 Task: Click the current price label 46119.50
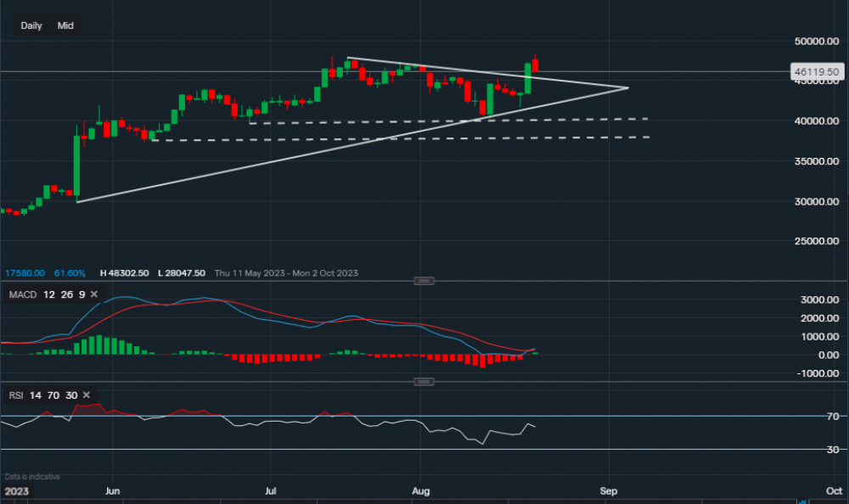(818, 72)
